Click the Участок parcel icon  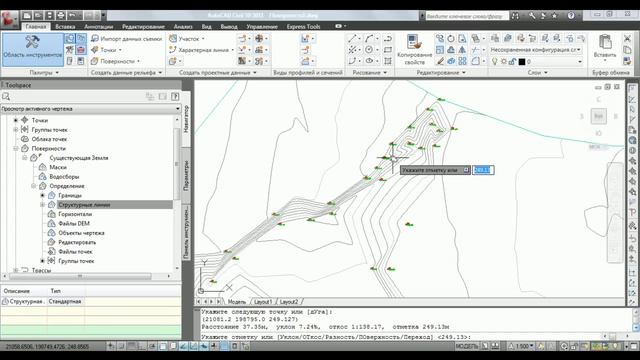coord(173,38)
